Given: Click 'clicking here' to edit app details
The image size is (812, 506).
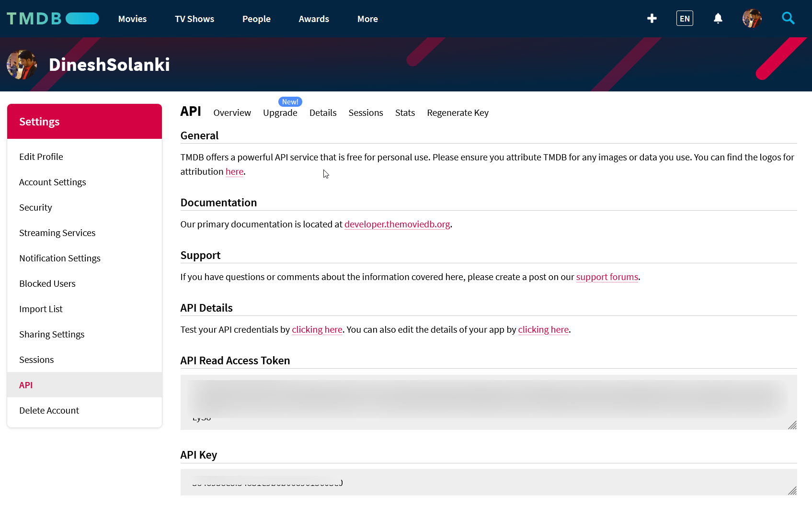Looking at the screenshot, I should coord(543,329).
